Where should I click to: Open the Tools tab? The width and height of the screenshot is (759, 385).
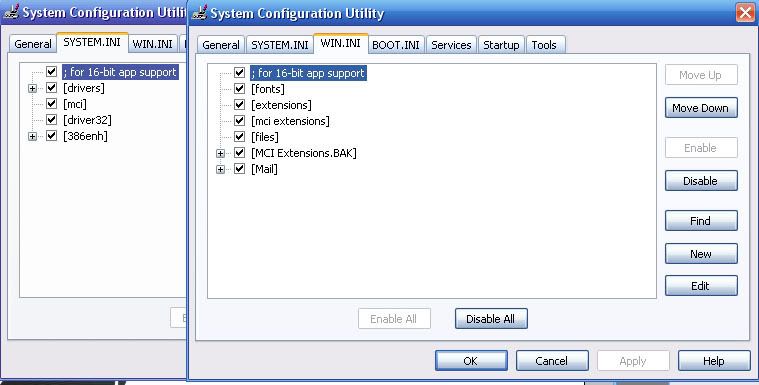[544, 45]
